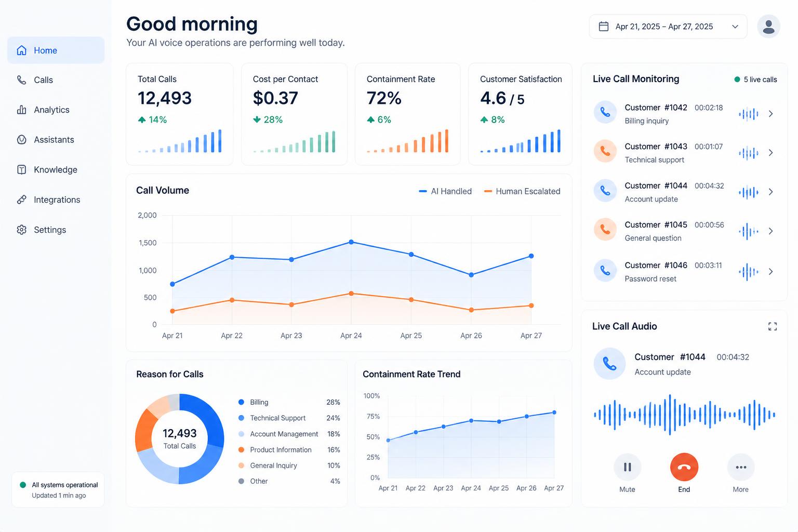
Task: Click Apr 24 AI Handled data point
Action: 351,242
